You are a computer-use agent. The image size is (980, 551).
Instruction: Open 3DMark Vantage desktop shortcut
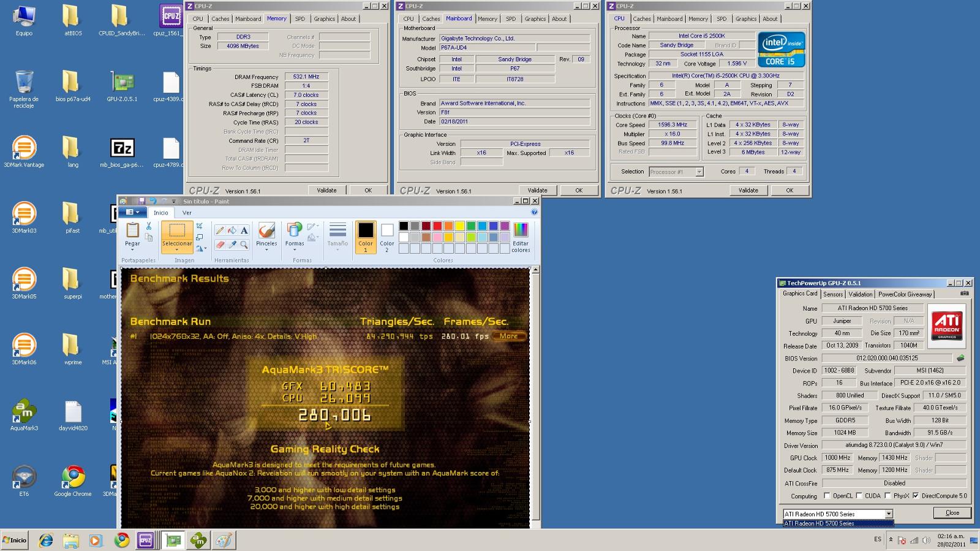tap(24, 151)
